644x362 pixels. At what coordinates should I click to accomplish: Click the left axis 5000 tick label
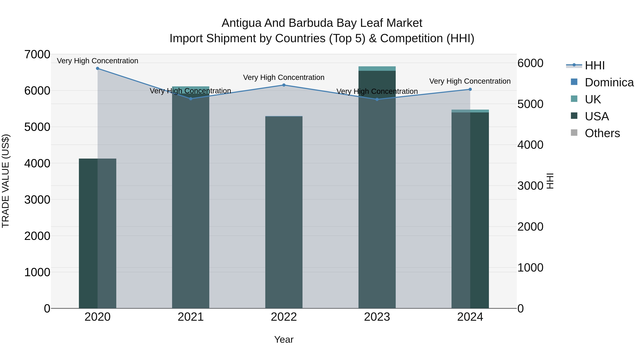point(37,127)
